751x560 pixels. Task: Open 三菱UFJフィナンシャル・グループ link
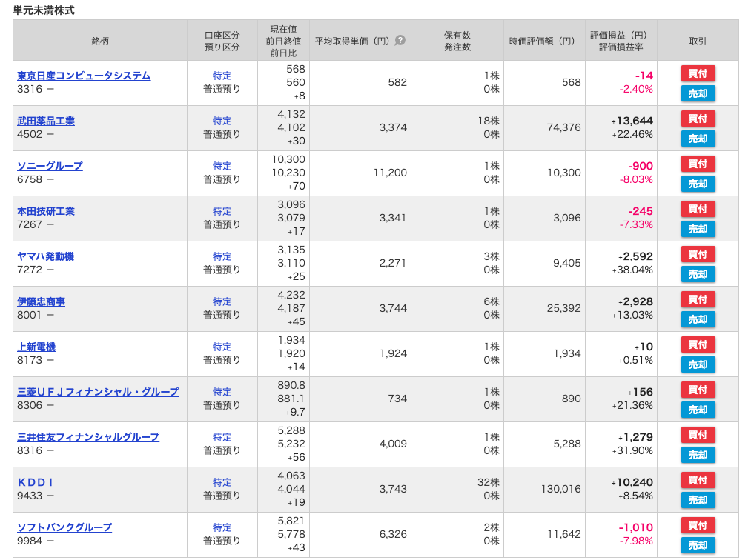coord(98,392)
